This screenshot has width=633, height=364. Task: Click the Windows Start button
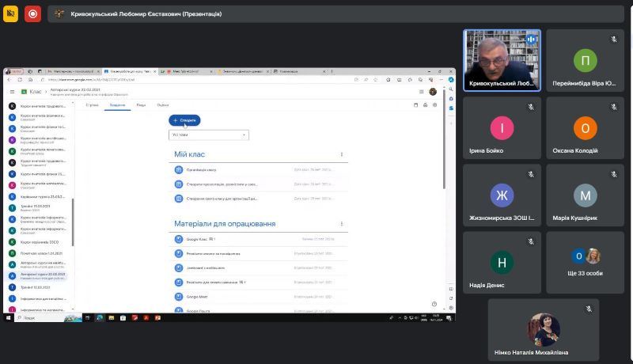[x=8, y=318]
